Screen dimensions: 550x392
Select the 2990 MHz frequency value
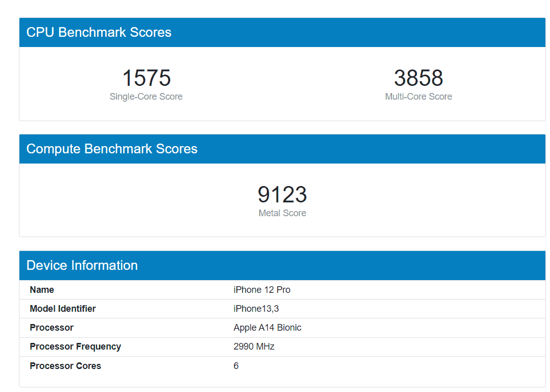coord(254,347)
